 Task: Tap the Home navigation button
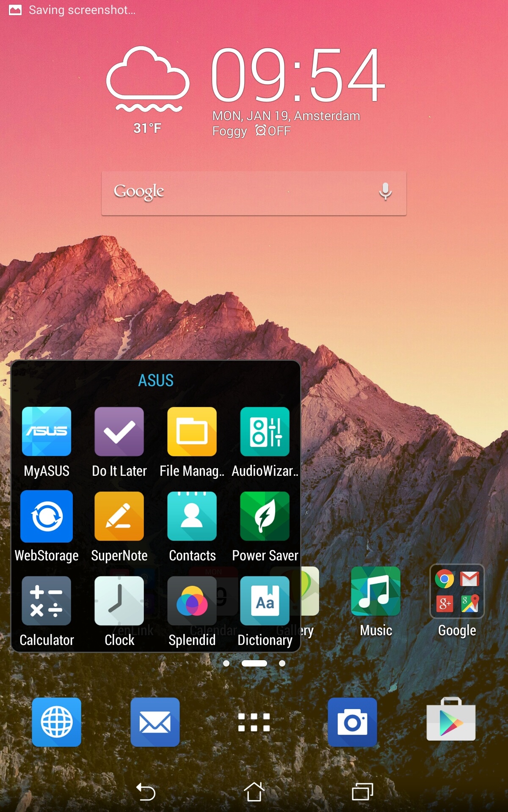pyautogui.click(x=254, y=791)
